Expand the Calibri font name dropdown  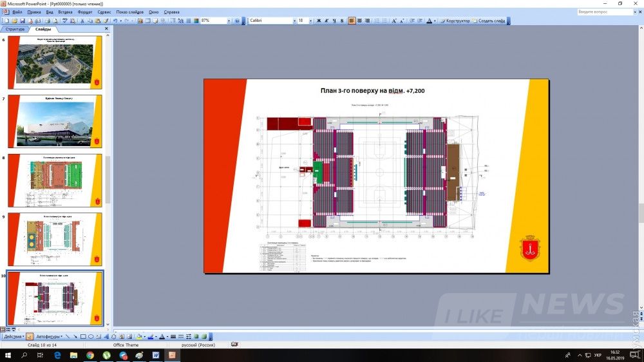(293, 21)
